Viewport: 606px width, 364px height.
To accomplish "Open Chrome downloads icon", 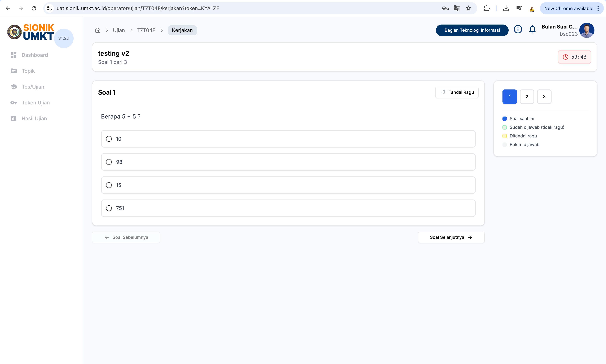I will click(x=506, y=8).
